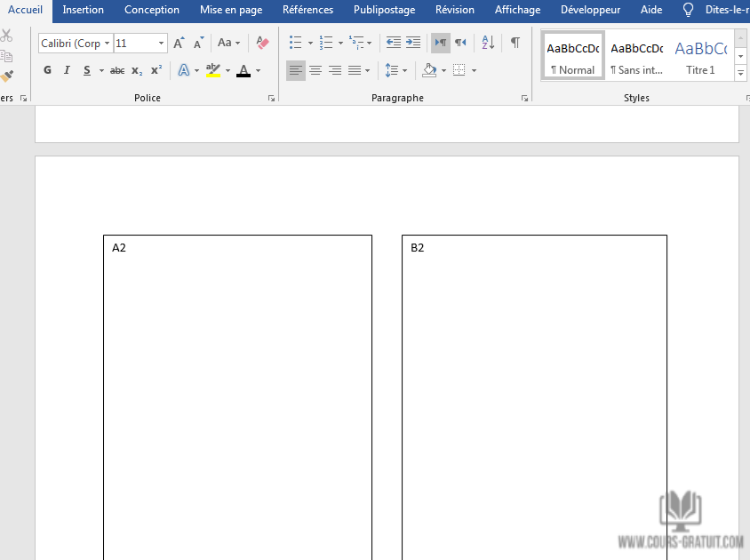Image resolution: width=750 pixels, height=560 pixels.
Task: Apply the Titre 1 style
Action: pos(700,56)
